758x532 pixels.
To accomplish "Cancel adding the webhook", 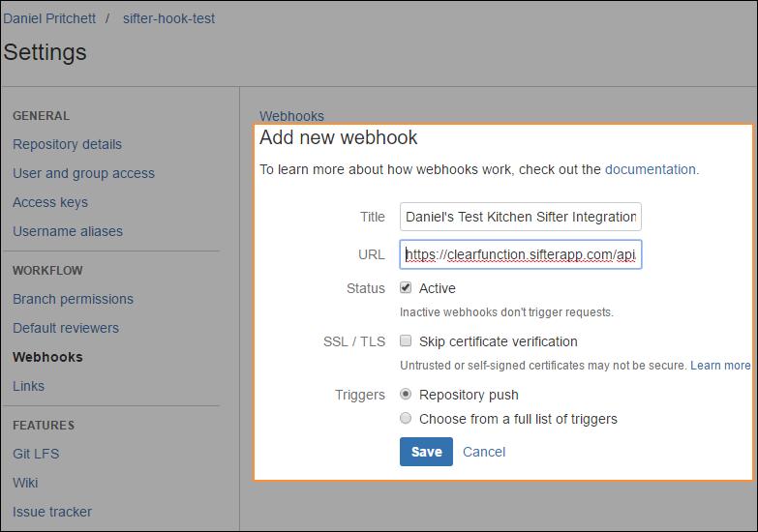I will 484,452.
